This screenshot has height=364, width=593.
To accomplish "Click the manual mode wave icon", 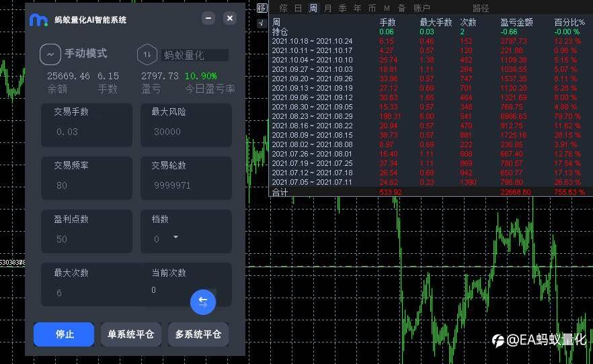I will coord(50,54).
